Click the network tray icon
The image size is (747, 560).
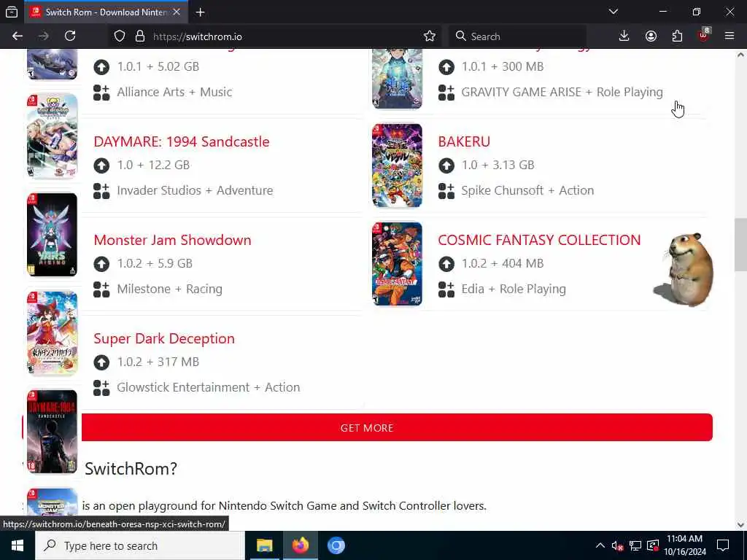(635, 545)
